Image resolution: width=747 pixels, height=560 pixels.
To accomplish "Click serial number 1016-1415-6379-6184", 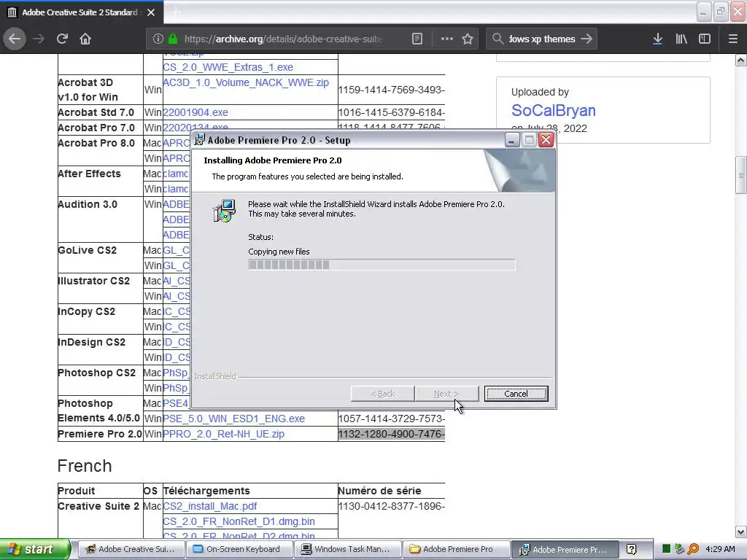I will pyautogui.click(x=391, y=112).
